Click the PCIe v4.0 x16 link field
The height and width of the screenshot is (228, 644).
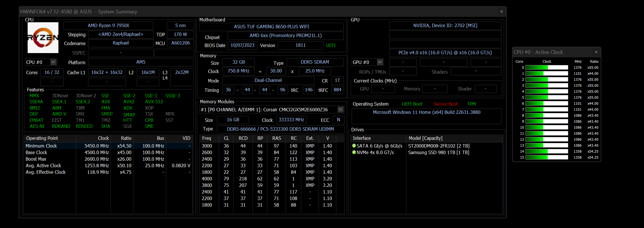click(445, 53)
